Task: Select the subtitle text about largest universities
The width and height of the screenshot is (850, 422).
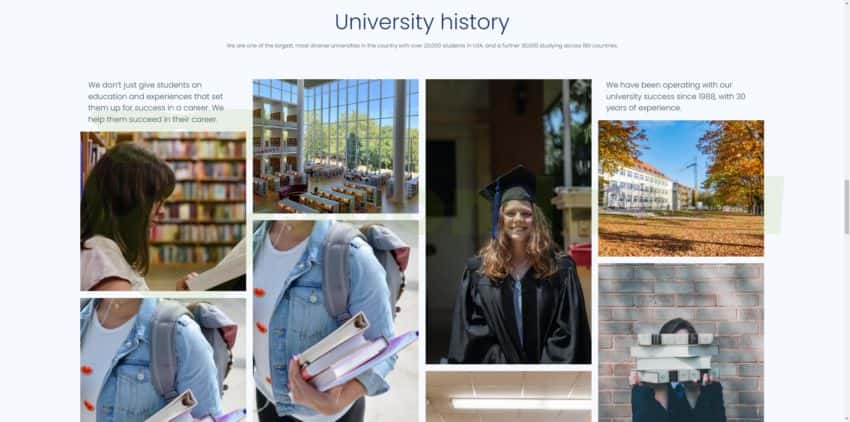Action: [422, 46]
